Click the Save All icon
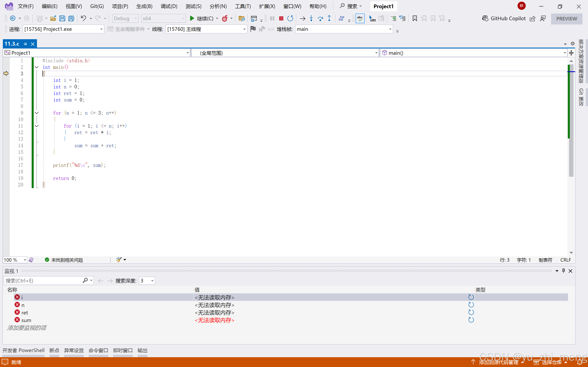 tap(71, 18)
